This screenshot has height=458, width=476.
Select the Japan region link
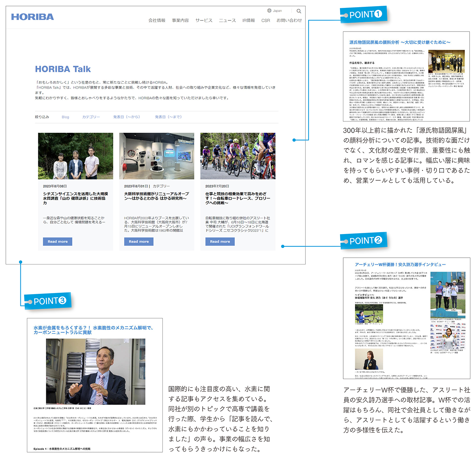(x=277, y=11)
